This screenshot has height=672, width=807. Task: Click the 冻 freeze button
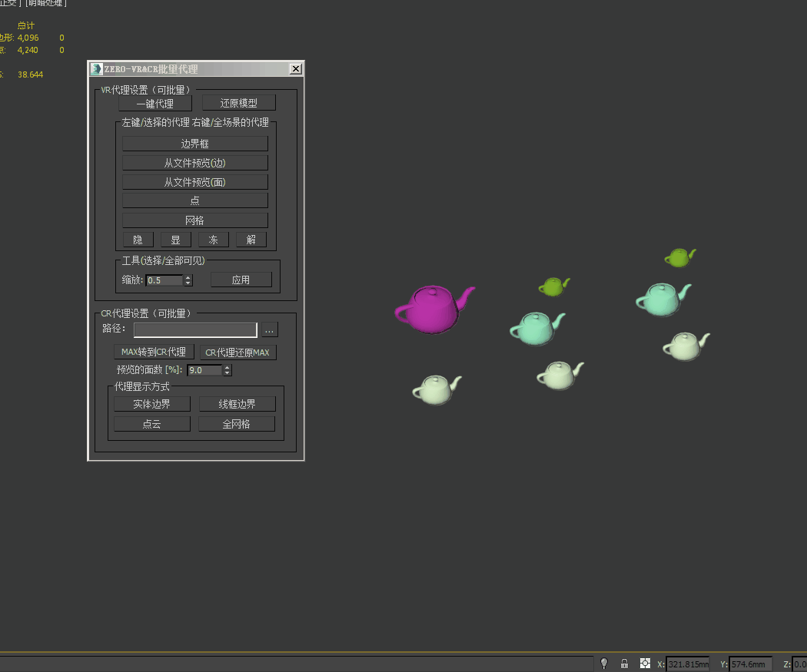pyautogui.click(x=214, y=240)
